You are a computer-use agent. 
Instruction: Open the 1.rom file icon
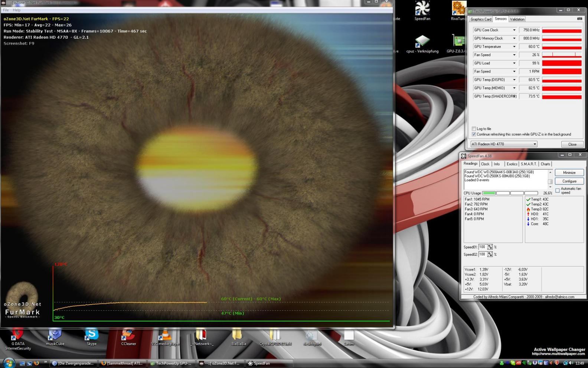pos(349,337)
